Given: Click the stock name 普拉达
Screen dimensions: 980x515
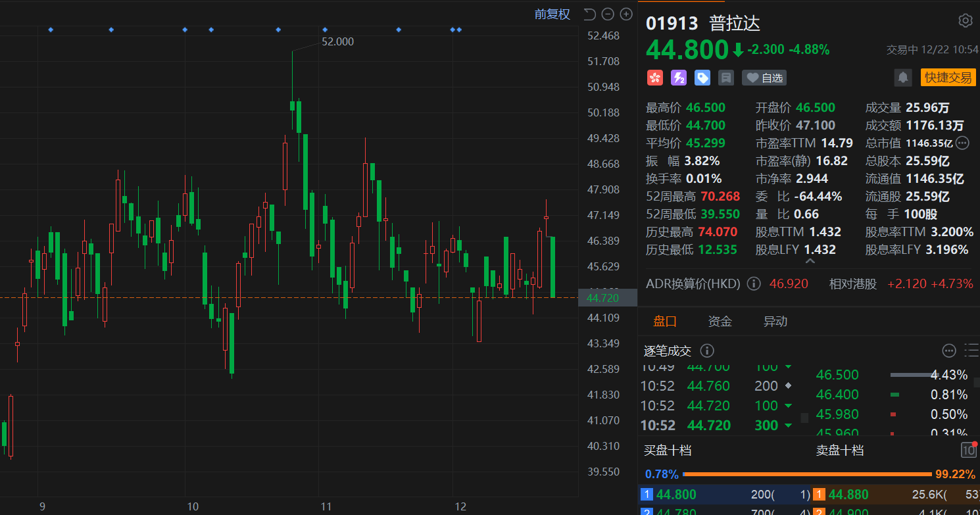Looking at the screenshot, I should point(735,24).
